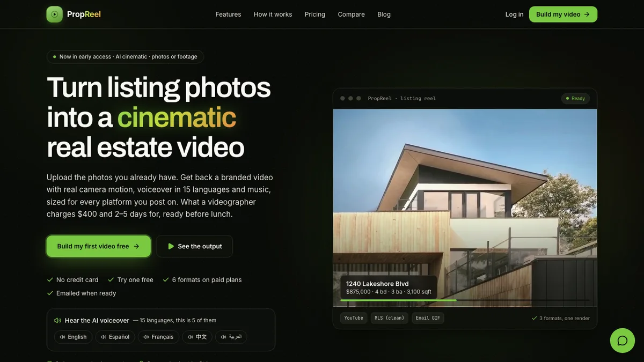644x362 pixels.
Task: Select the "MLS (clean)" format chip
Action: 390,318
